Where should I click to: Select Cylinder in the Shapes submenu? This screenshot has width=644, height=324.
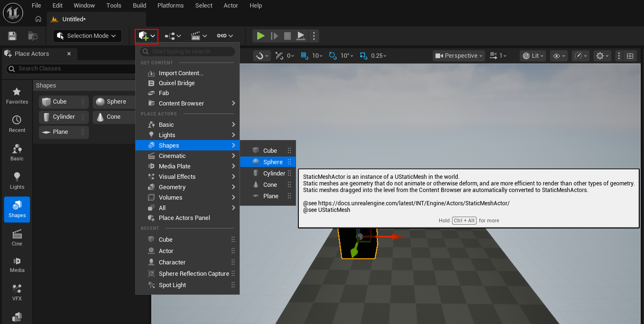(268, 174)
